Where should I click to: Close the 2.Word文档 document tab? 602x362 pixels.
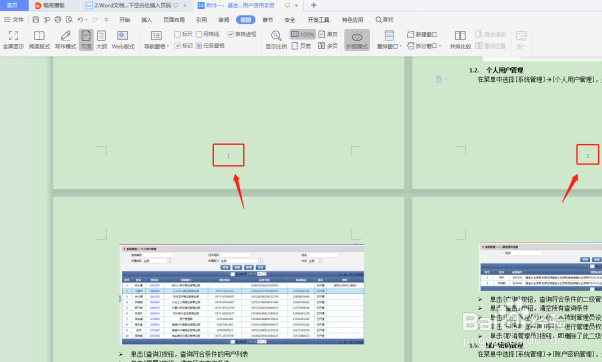pos(185,5)
